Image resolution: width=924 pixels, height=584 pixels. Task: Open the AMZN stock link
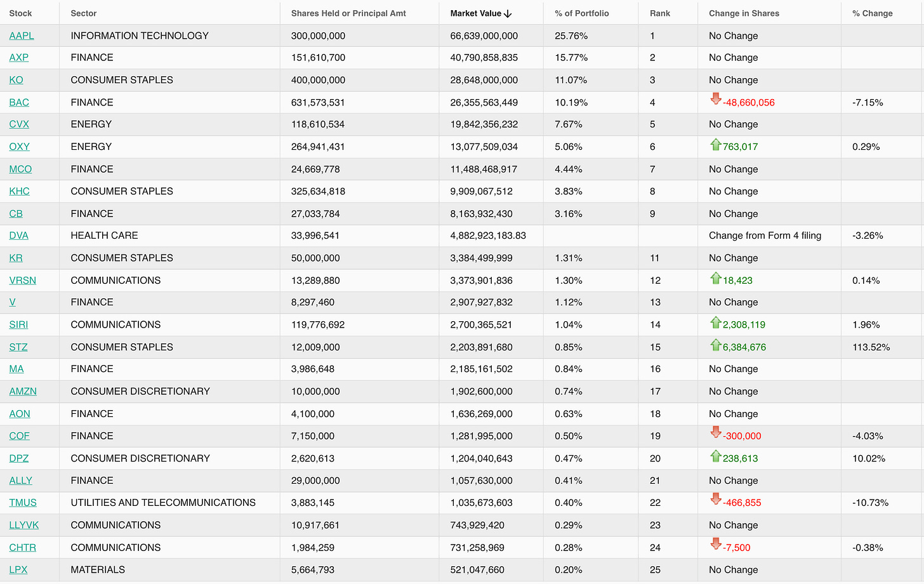point(23,392)
